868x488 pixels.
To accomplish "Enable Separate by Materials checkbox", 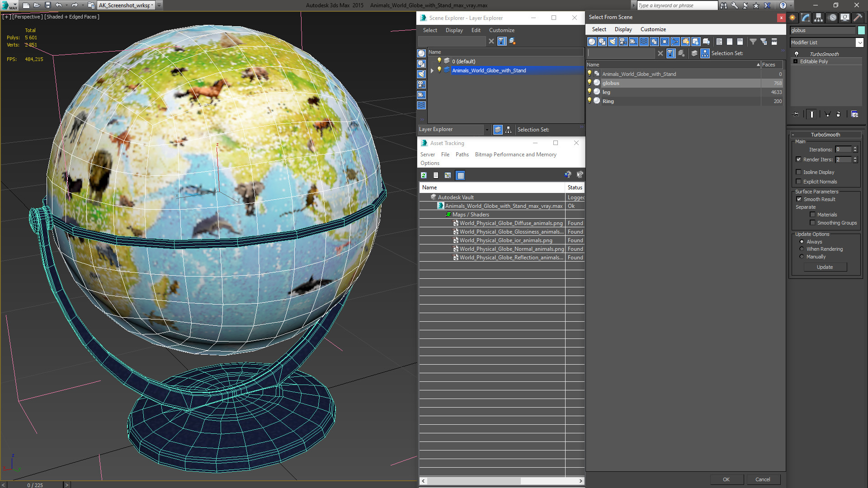I will pyautogui.click(x=812, y=215).
